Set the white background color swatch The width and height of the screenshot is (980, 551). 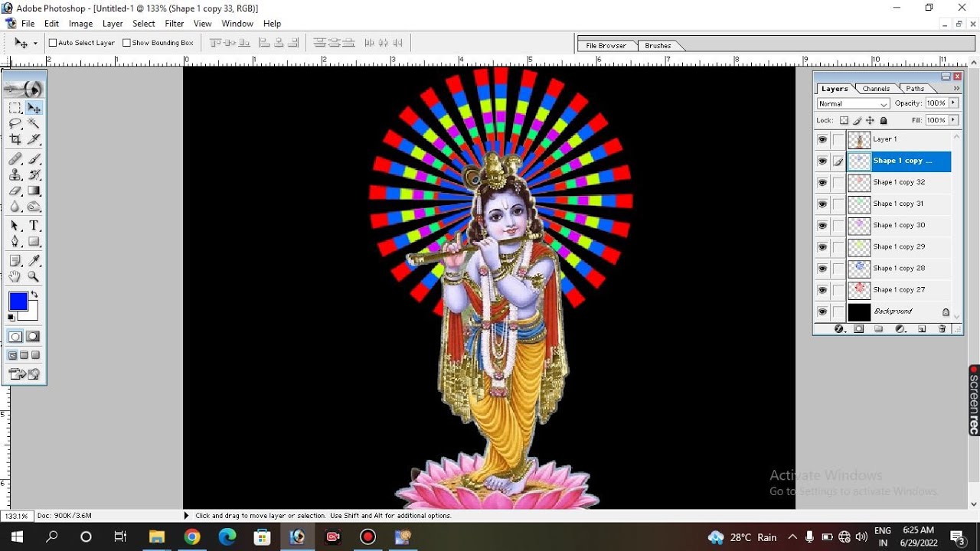31,314
